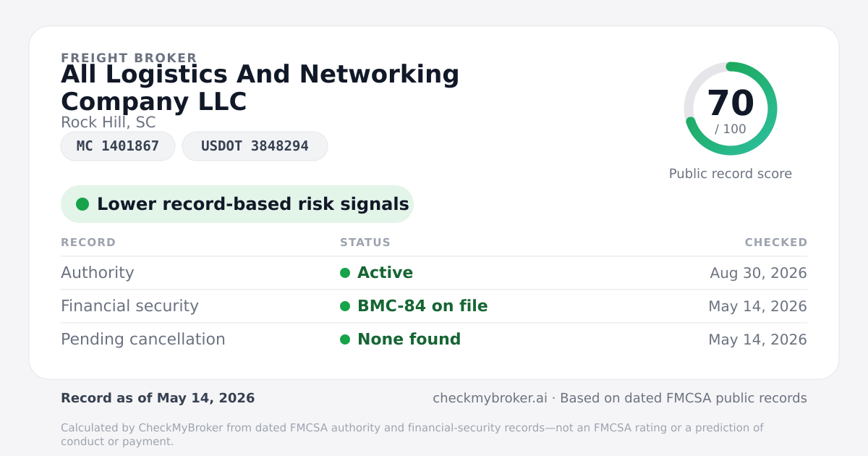Select the MC 1401867 badge

tap(118, 146)
